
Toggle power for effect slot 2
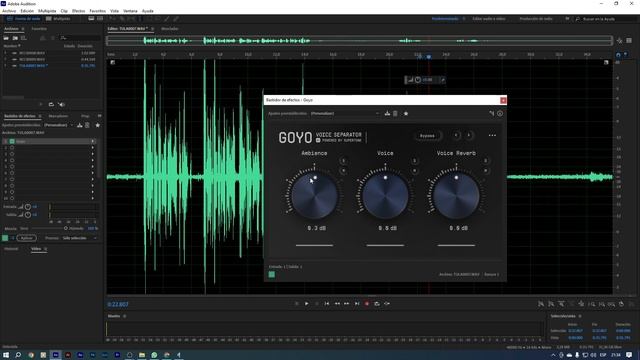click(12, 148)
